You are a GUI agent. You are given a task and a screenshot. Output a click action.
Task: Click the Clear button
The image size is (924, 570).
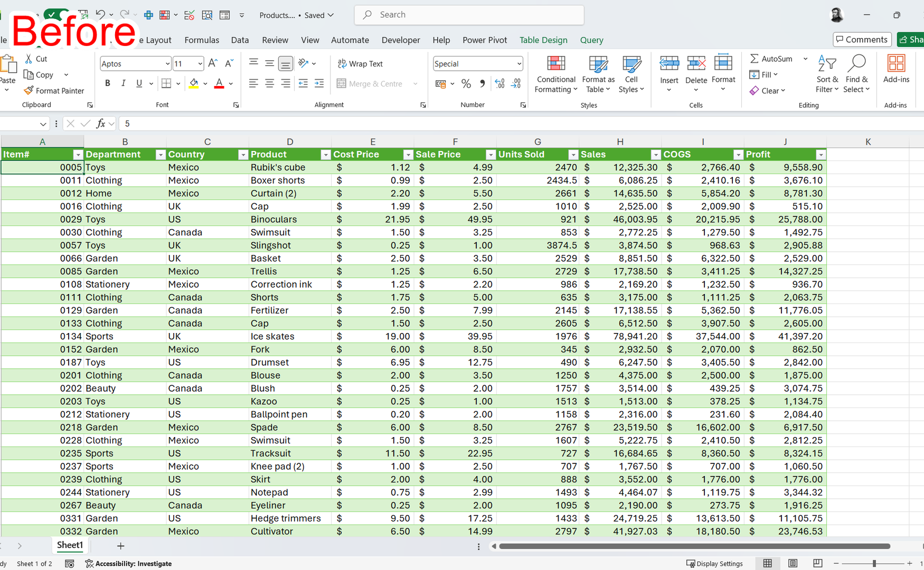pos(767,91)
